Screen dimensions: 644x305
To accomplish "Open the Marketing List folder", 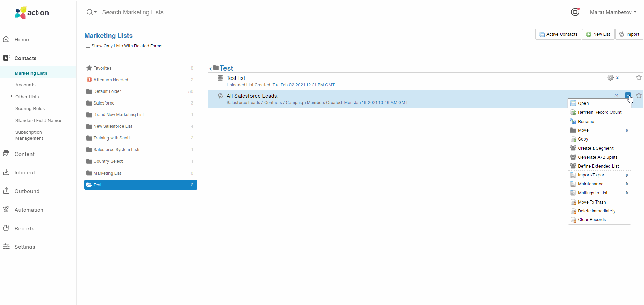I will click(140, 173).
